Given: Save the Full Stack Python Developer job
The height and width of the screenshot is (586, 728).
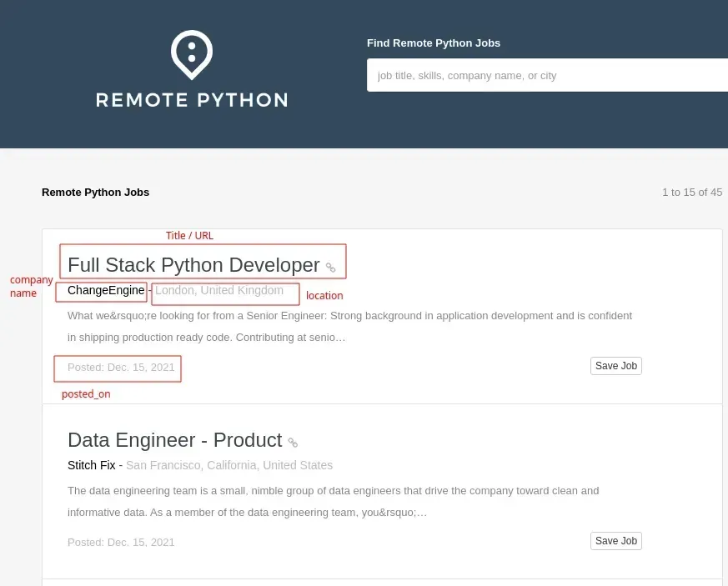Looking at the screenshot, I should (615, 365).
